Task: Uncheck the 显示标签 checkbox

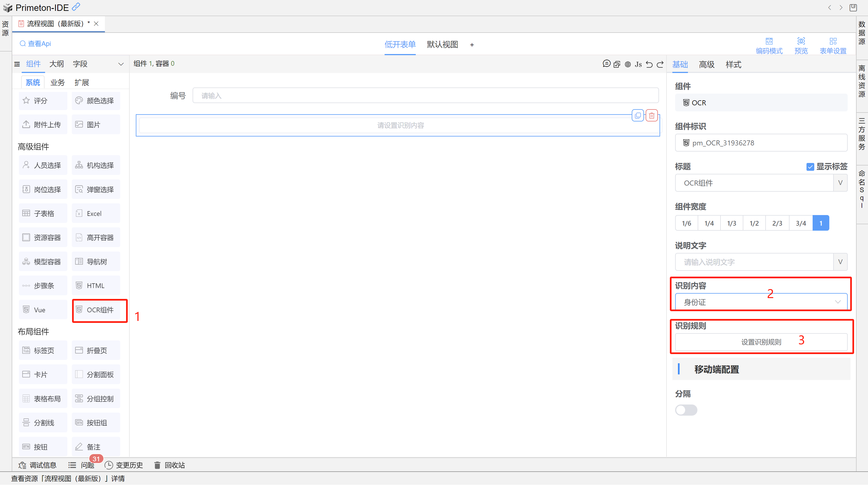Action: click(810, 167)
